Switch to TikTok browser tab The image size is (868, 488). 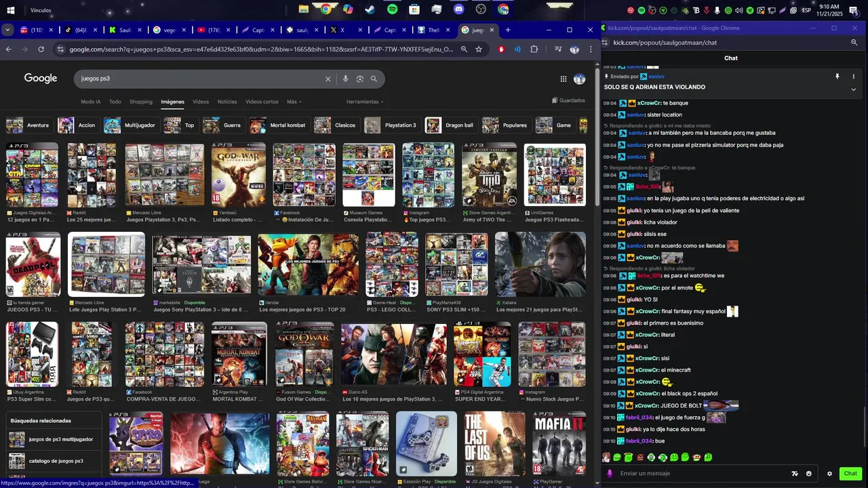(80, 30)
